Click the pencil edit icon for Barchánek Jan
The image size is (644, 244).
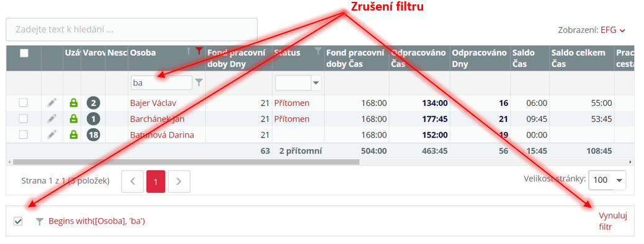click(51, 119)
